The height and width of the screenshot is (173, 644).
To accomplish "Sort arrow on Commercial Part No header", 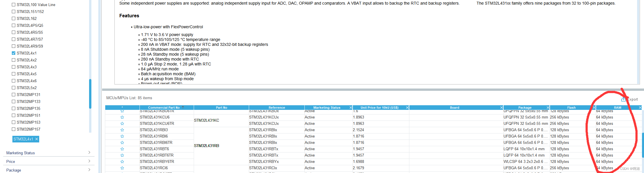I will tap(183, 107).
